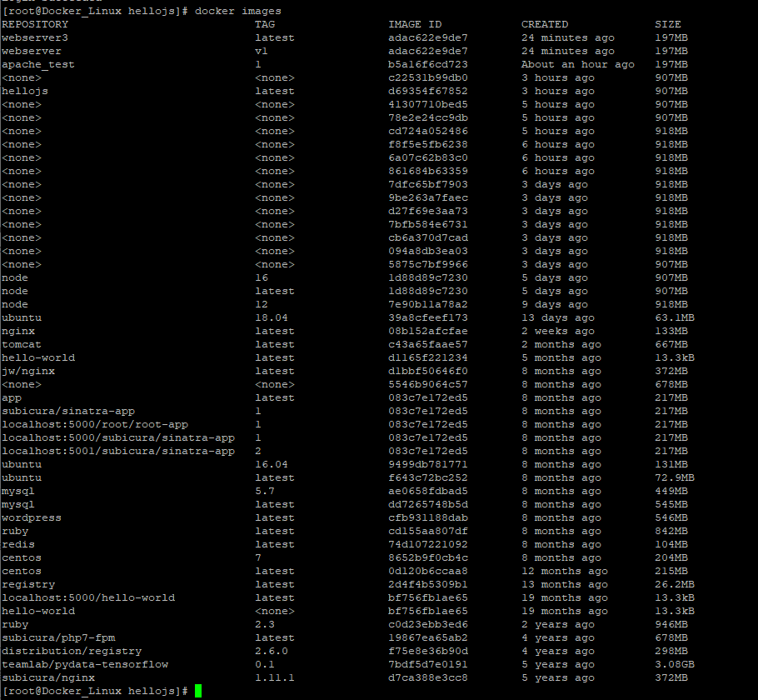Click the 'docker images' command text
The height and width of the screenshot is (700, 758).
click(x=238, y=11)
